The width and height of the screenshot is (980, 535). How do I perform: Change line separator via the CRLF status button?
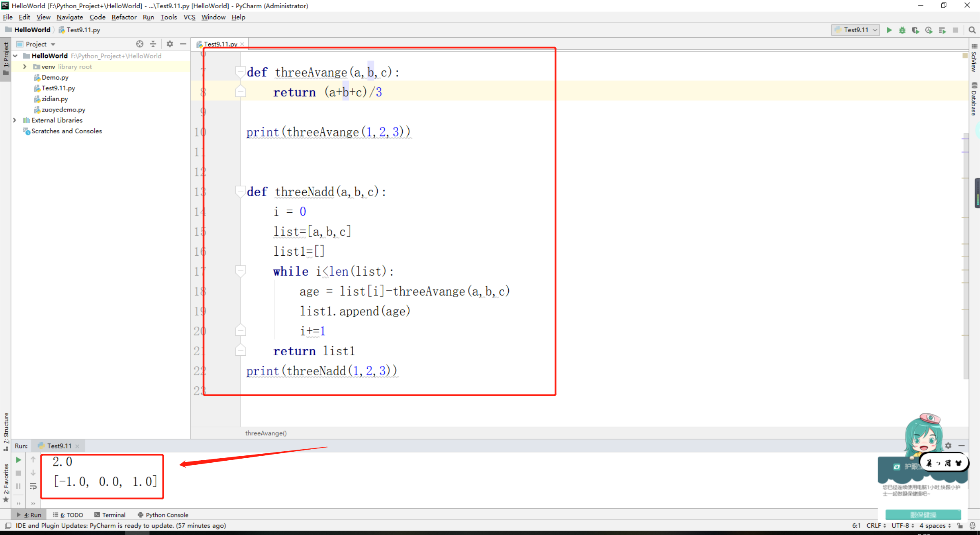(874, 526)
